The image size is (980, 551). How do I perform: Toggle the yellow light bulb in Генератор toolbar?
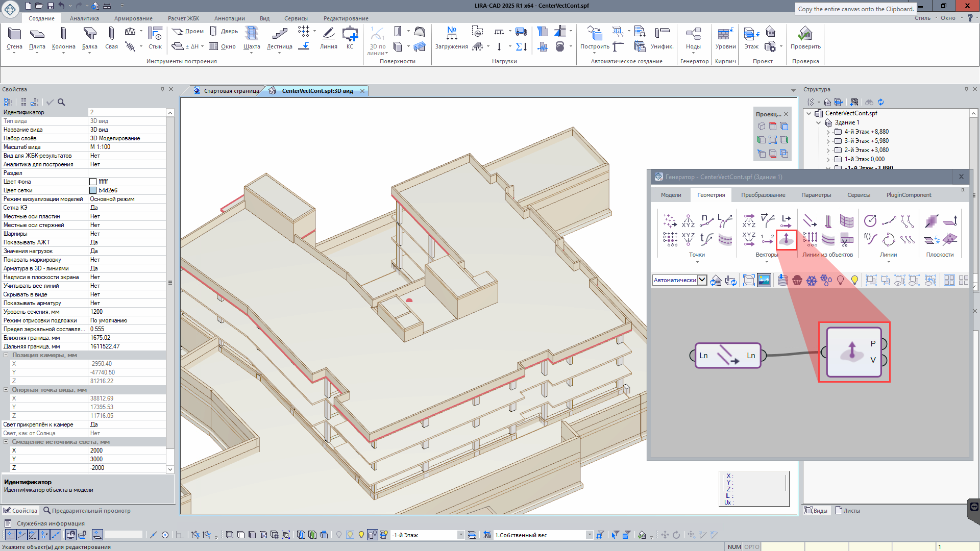(x=855, y=280)
